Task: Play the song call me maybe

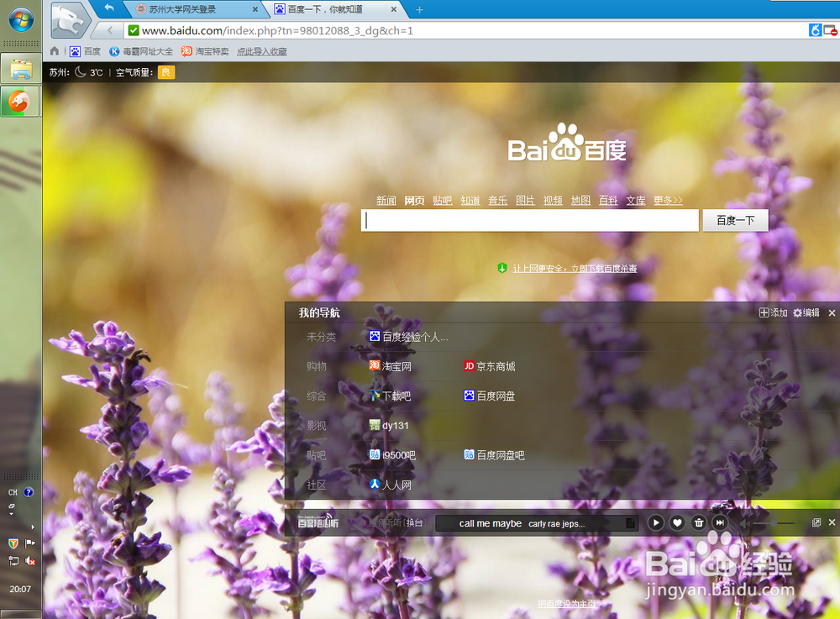Action: tap(656, 522)
